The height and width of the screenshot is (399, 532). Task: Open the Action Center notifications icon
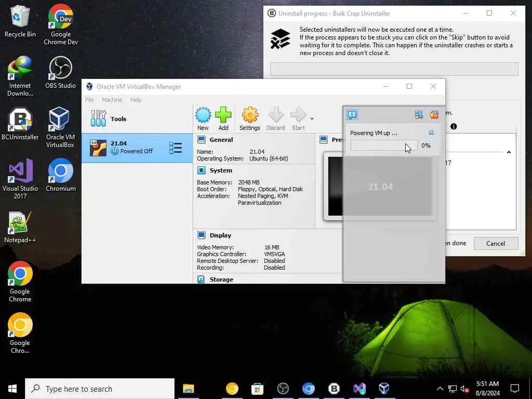point(515,389)
